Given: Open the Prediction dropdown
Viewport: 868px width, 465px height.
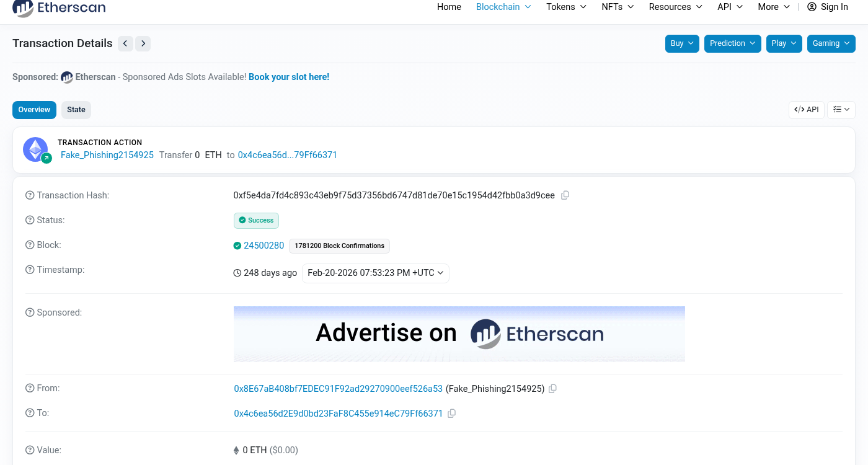Looking at the screenshot, I should 733,43.
